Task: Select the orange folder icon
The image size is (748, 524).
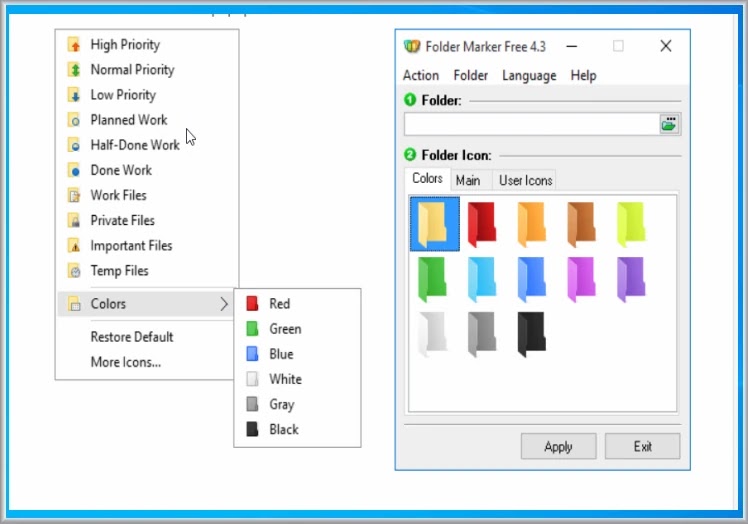Action: coord(531,224)
